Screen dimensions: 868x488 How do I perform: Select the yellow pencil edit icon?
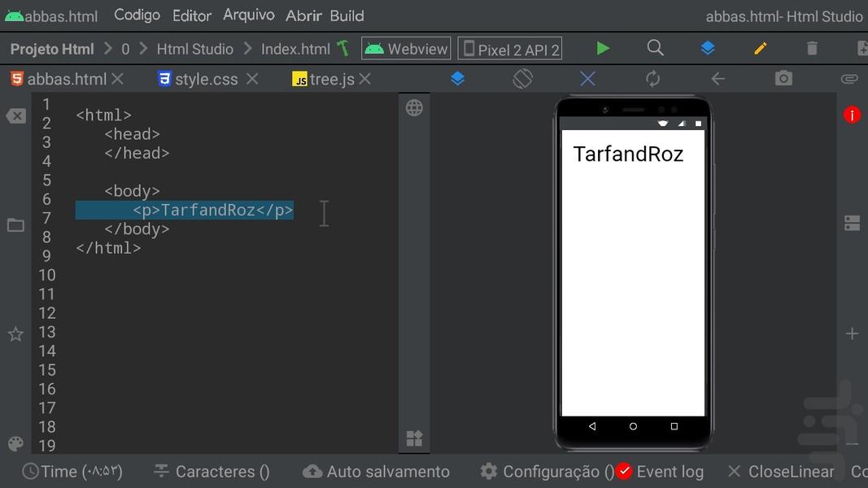coord(760,48)
